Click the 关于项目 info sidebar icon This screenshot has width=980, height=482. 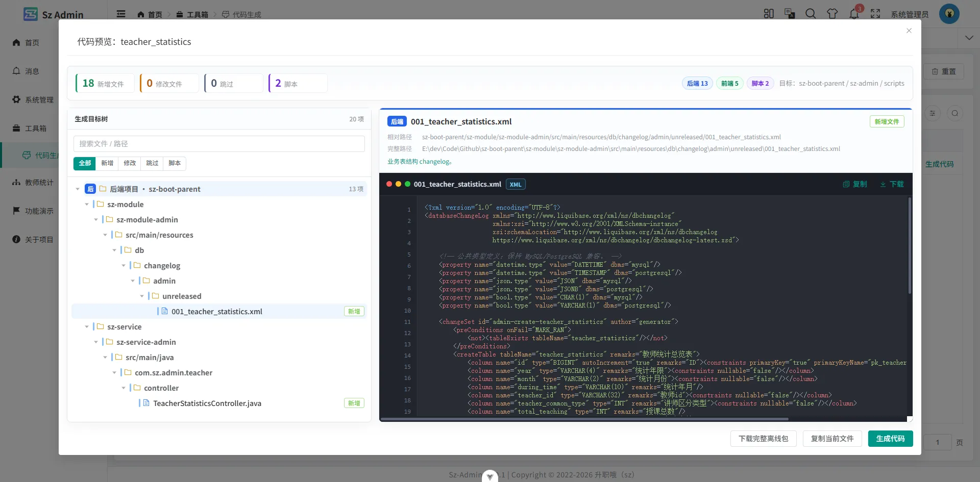click(x=16, y=239)
